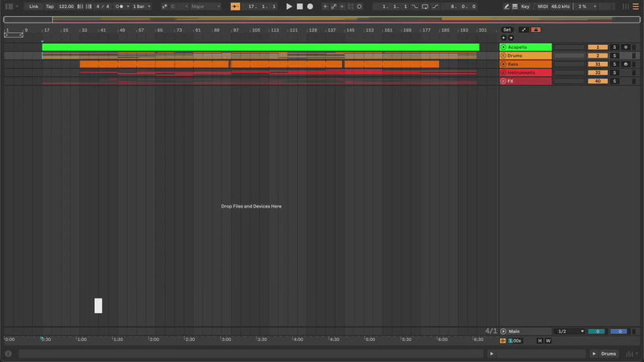Click the Link button
The width and height of the screenshot is (644, 362).
click(x=33, y=6)
